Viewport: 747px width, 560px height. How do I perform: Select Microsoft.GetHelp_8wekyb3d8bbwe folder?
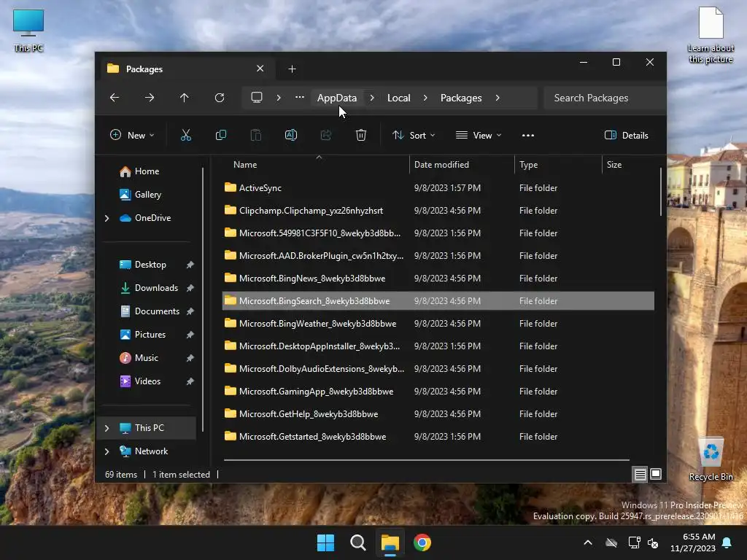coord(438,414)
